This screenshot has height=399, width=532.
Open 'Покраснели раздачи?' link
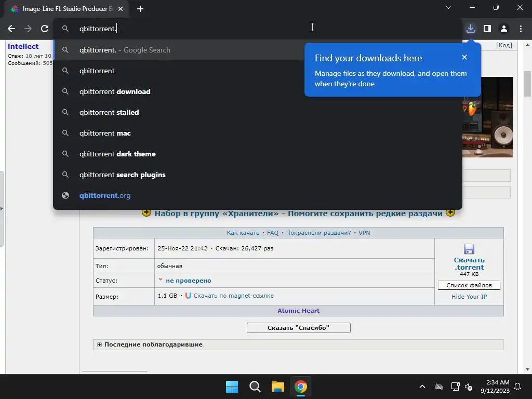[318, 233]
